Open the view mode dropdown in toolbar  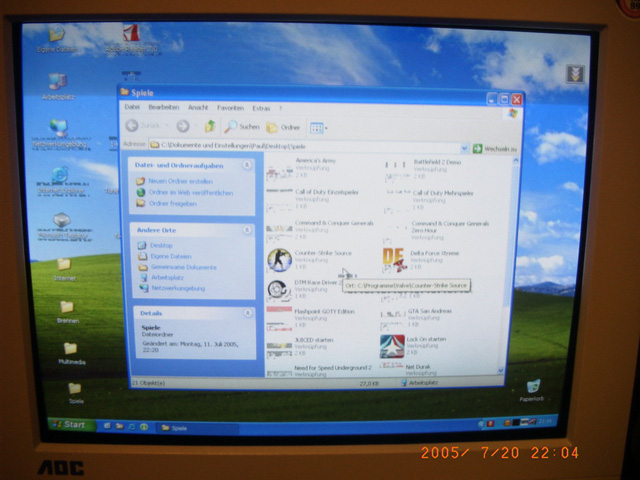pyautogui.click(x=318, y=128)
